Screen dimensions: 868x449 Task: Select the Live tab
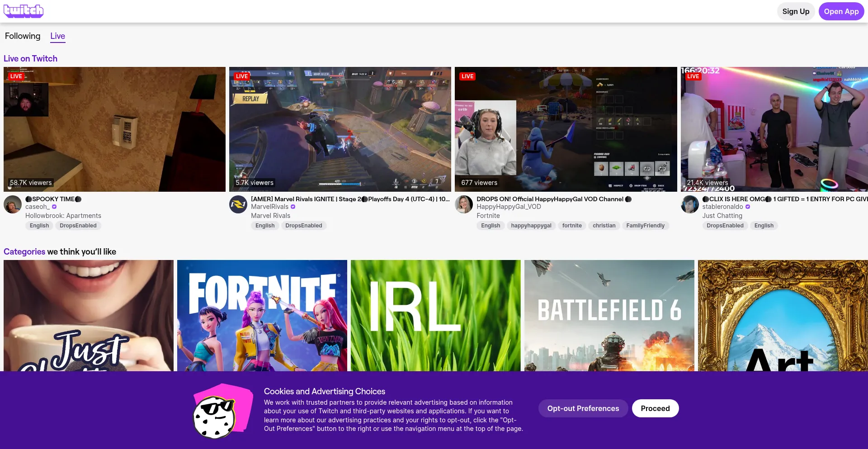pos(57,36)
